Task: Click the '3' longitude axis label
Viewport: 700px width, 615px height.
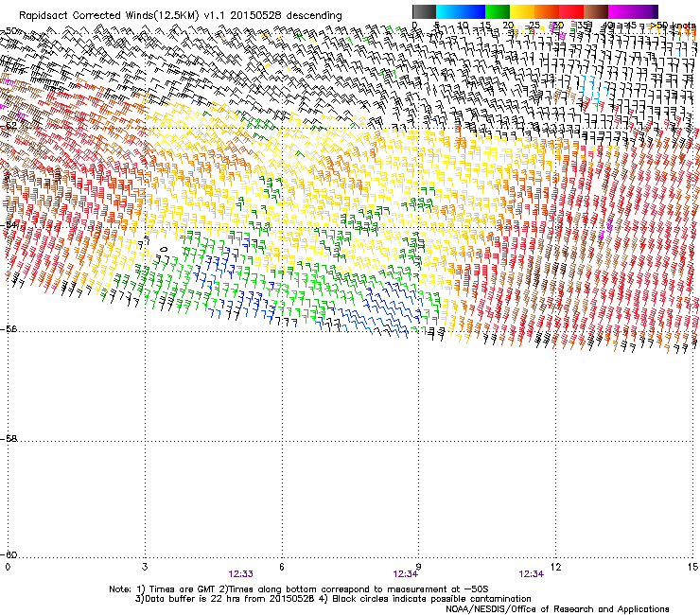Action: (145, 567)
